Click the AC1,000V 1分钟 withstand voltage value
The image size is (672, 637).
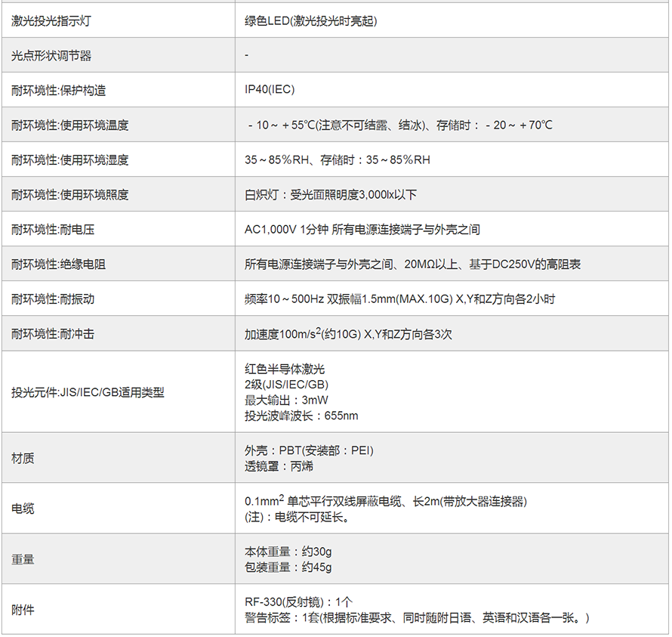click(362, 230)
